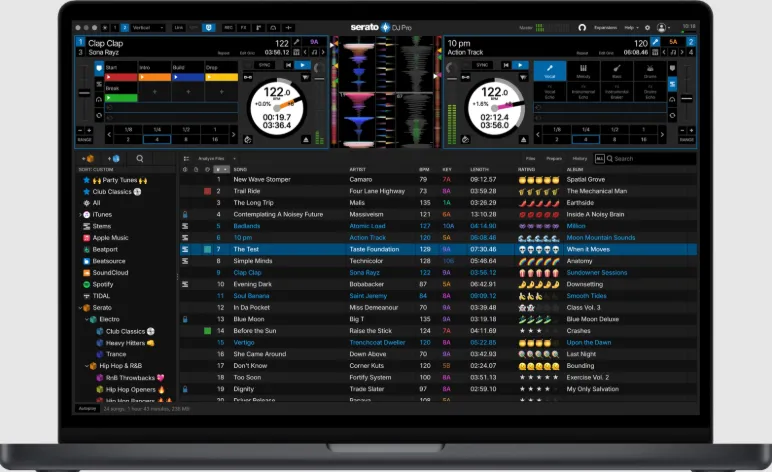Open settings with the gear icon
The width and height of the screenshot is (772, 472).
(x=647, y=28)
